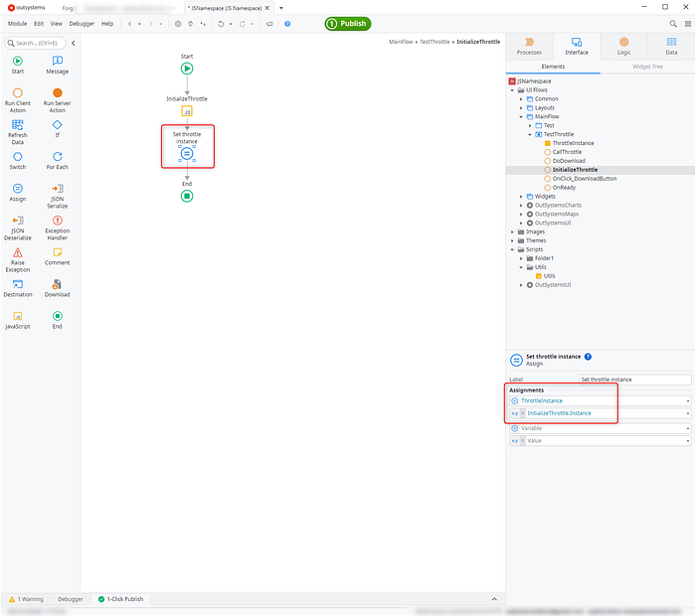
Task: Choose the Raise Exception tool
Action: pos(18,253)
